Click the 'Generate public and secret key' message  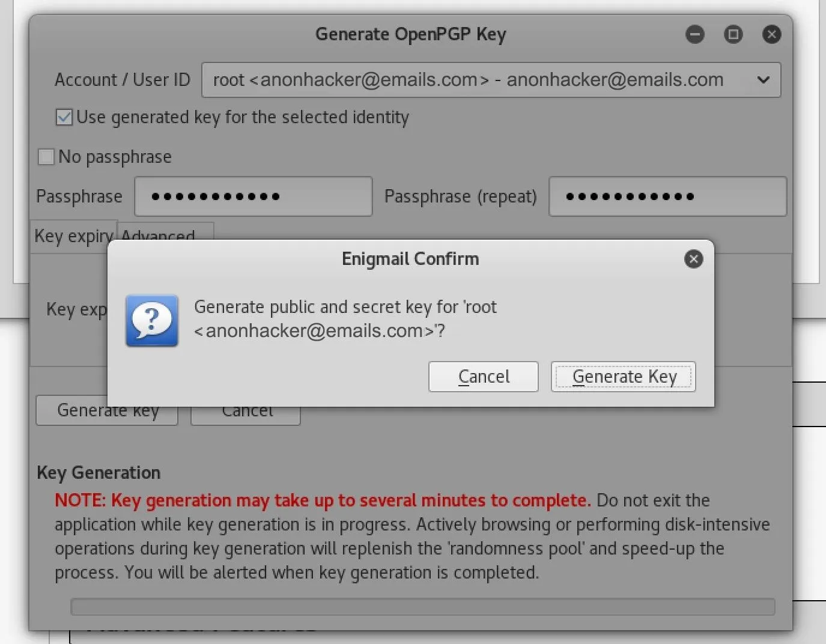pos(345,319)
